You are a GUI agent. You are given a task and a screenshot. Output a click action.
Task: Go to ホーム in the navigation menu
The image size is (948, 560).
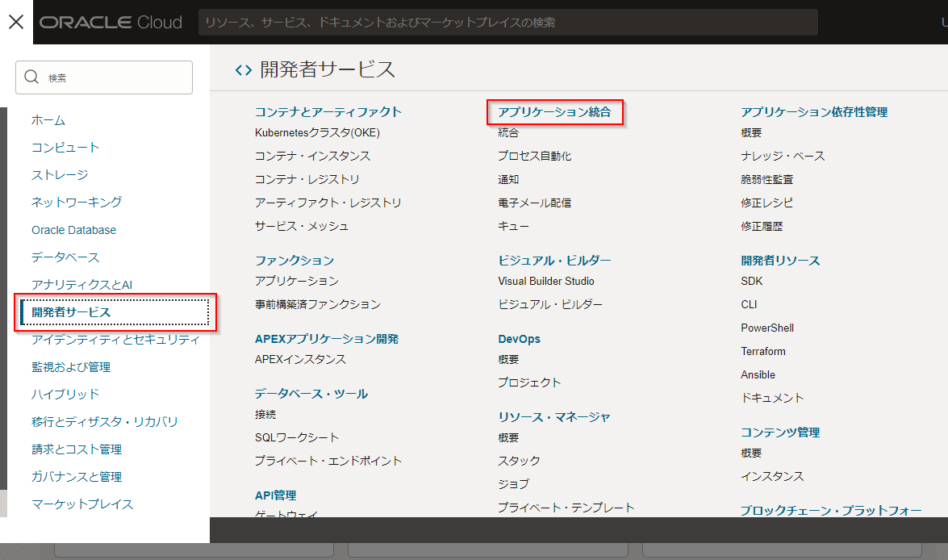(48, 120)
